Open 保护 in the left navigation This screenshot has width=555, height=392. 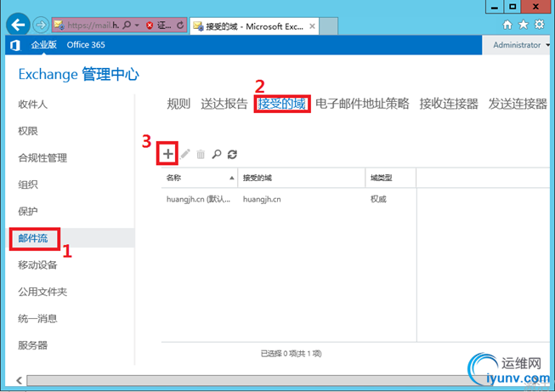pyautogui.click(x=28, y=212)
